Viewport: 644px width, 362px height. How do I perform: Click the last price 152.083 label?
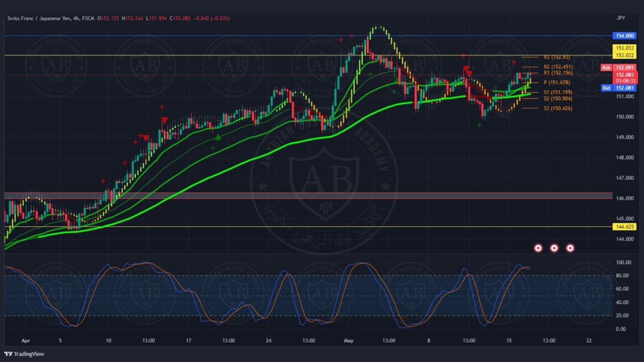click(625, 75)
